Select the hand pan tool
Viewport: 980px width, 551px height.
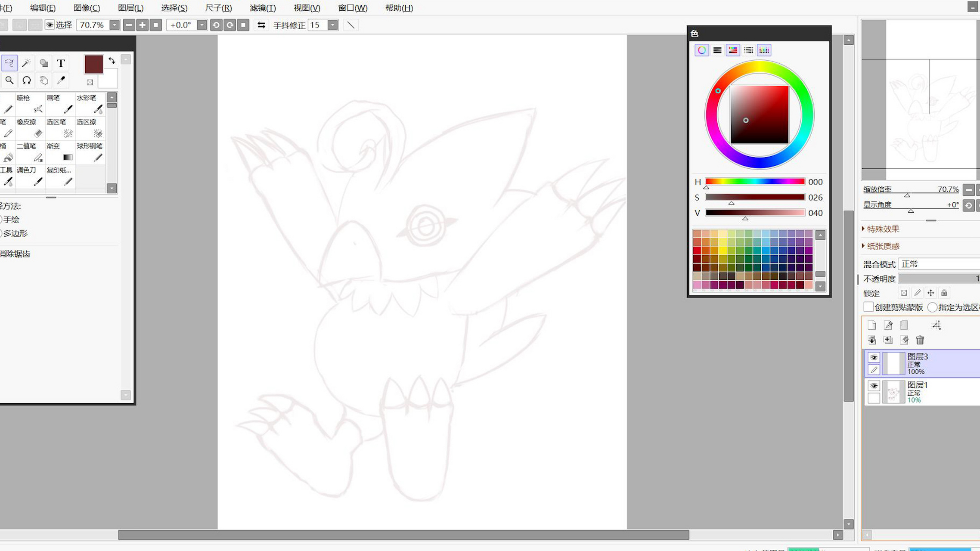(43, 80)
